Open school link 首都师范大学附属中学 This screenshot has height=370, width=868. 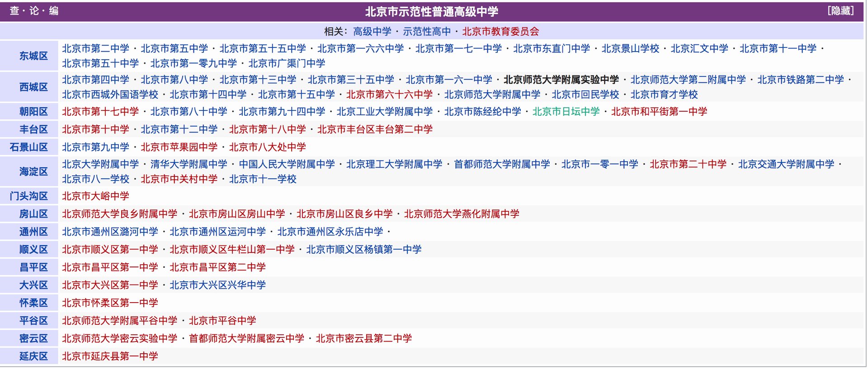pyautogui.click(x=502, y=164)
